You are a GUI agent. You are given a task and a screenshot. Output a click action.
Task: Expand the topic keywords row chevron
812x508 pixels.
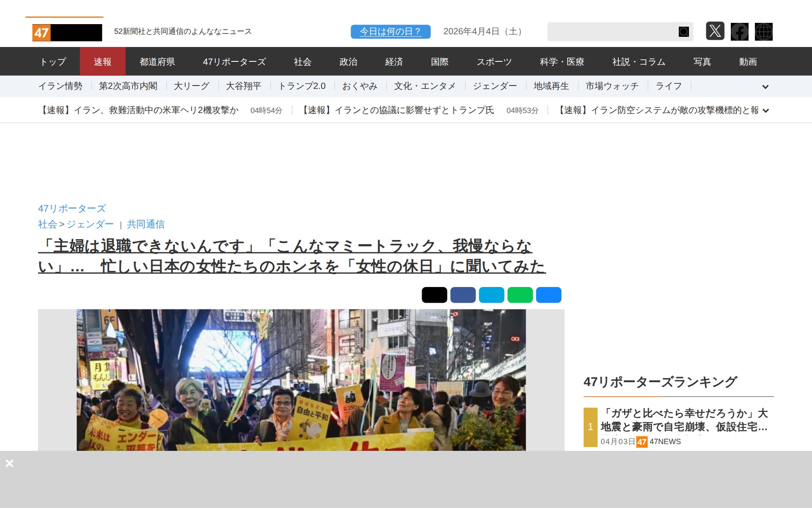tap(765, 87)
